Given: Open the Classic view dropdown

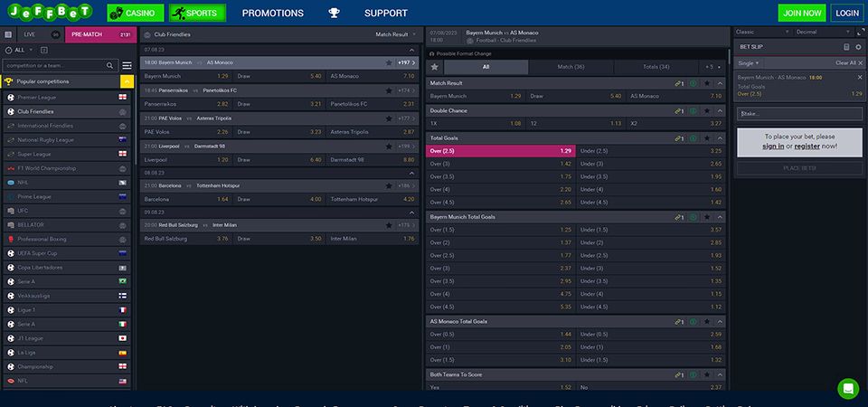Looking at the screenshot, I should click(762, 33).
